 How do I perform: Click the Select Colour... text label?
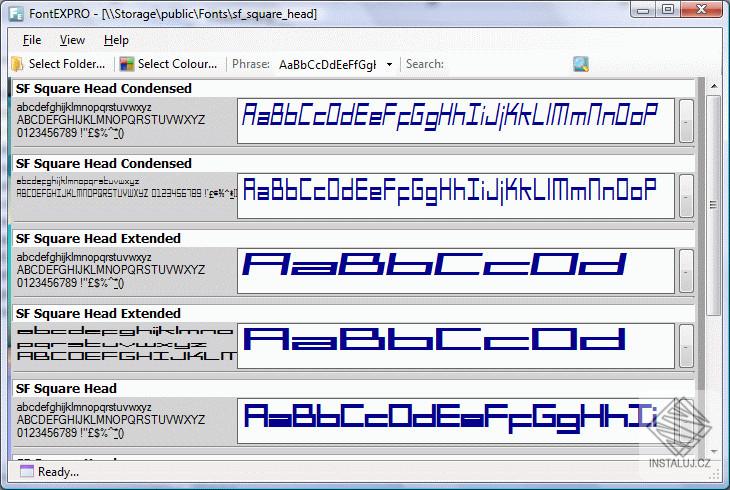click(177, 64)
